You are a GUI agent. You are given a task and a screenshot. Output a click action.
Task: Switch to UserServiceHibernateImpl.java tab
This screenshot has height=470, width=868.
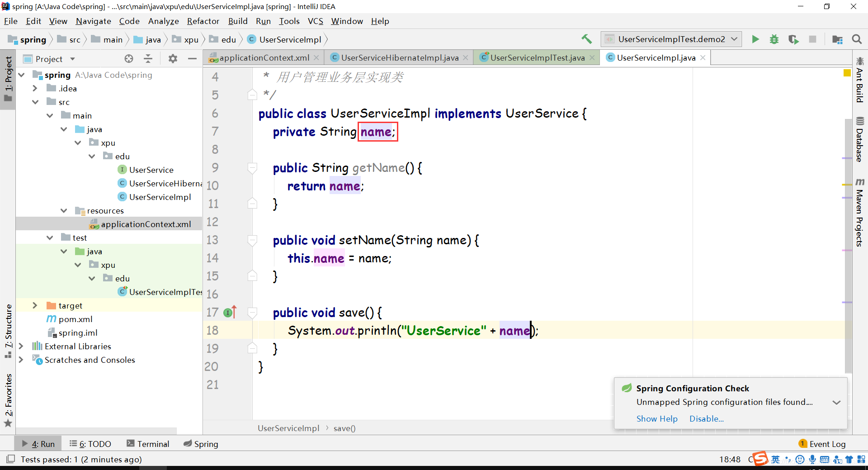click(400, 57)
